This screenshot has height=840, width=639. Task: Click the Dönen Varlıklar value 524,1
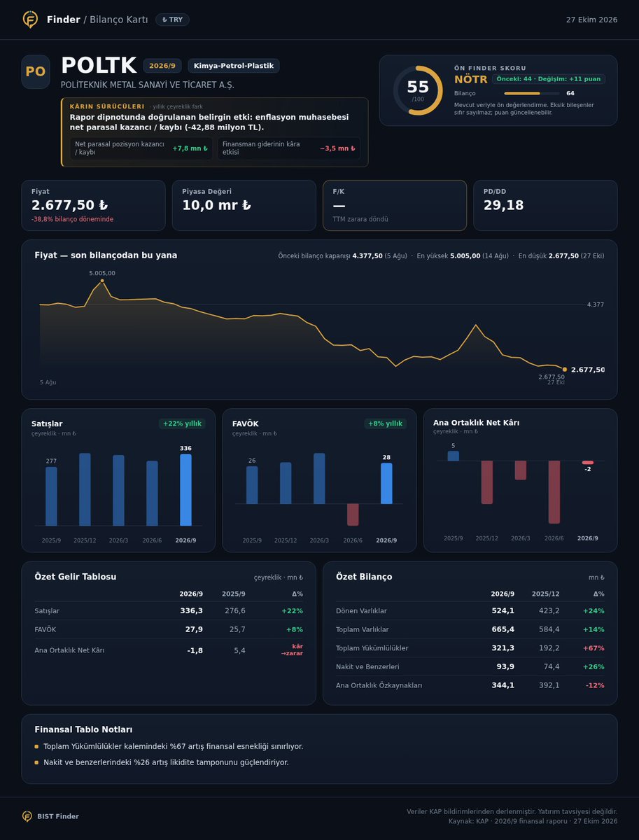pos(503,610)
